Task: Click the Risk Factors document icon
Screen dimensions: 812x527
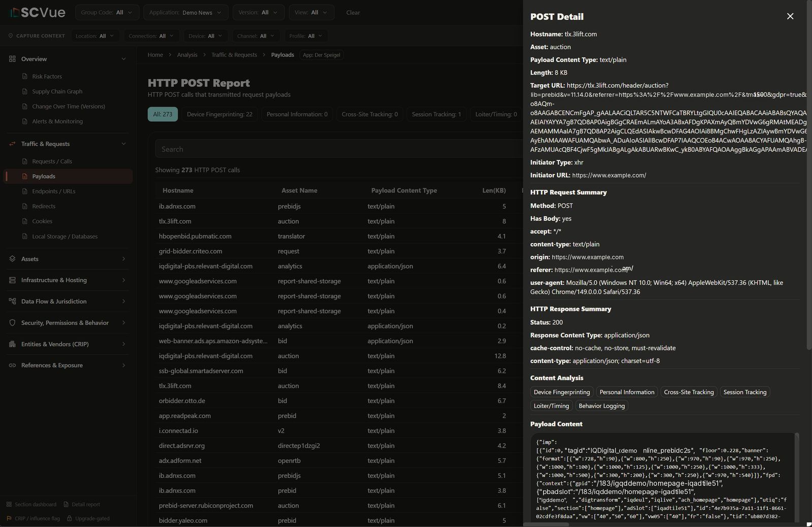Action: [25, 76]
